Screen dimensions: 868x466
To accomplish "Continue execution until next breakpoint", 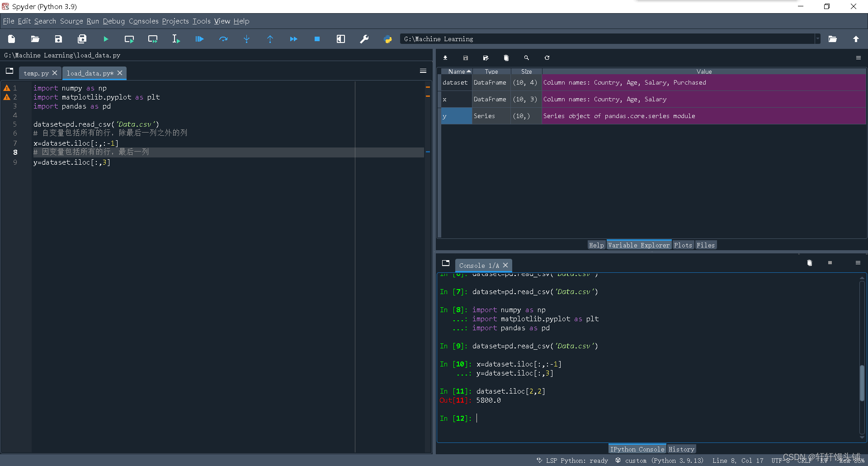I will (x=294, y=39).
